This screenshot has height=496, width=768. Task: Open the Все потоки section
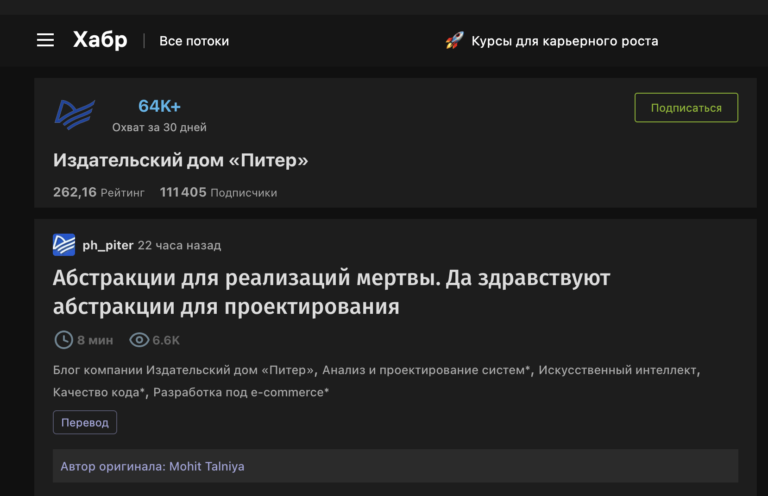(194, 41)
